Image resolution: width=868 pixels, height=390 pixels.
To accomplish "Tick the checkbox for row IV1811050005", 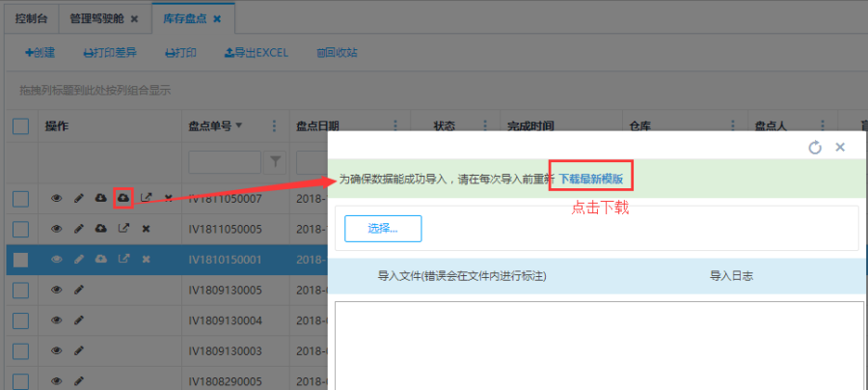I will click(20, 229).
